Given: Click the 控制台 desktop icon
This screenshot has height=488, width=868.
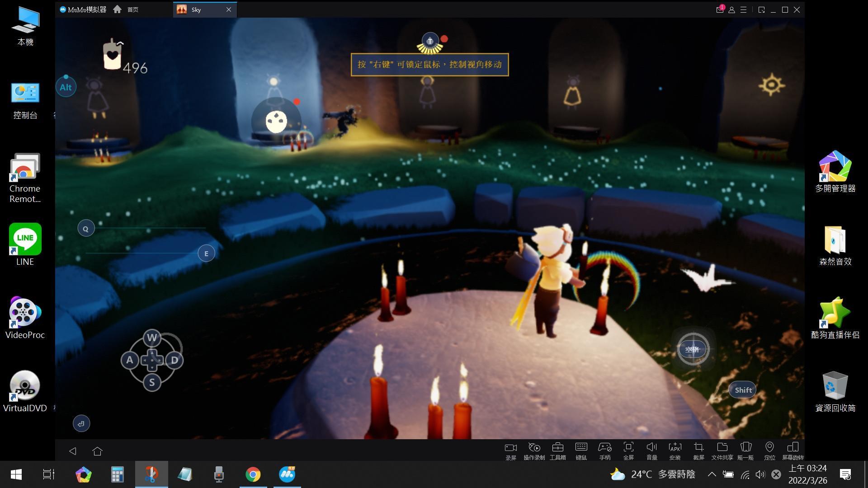Looking at the screenshot, I should pos(25,100).
